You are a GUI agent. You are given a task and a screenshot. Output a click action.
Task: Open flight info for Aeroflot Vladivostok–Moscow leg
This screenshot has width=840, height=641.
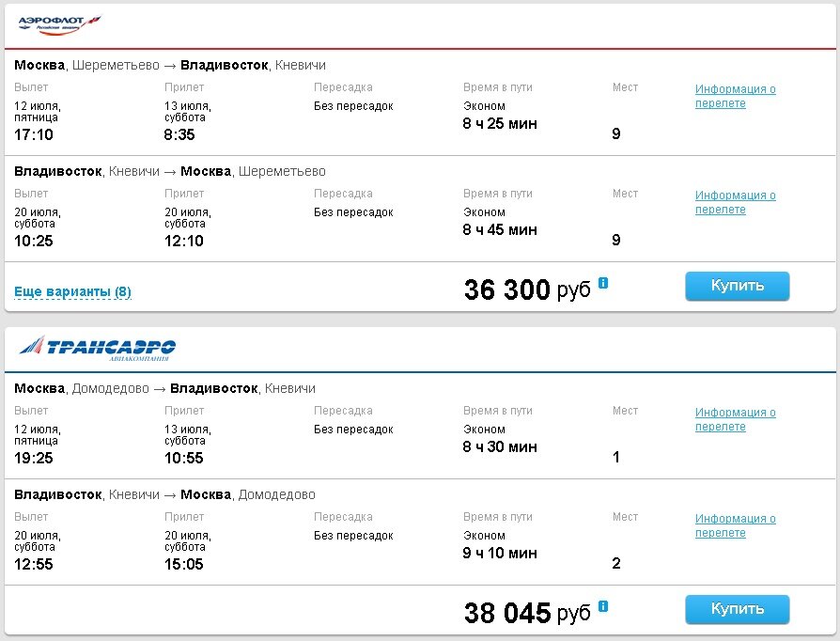[x=735, y=202]
